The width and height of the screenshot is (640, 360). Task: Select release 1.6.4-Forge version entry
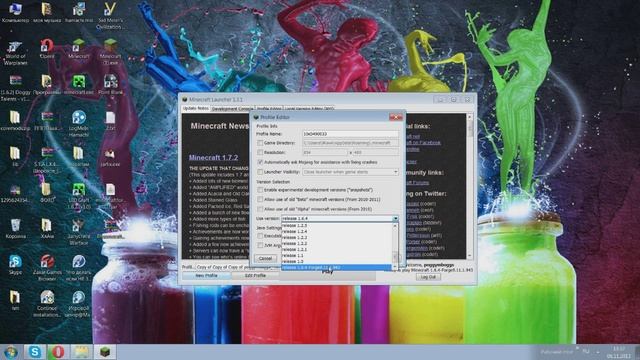[x=336, y=267]
